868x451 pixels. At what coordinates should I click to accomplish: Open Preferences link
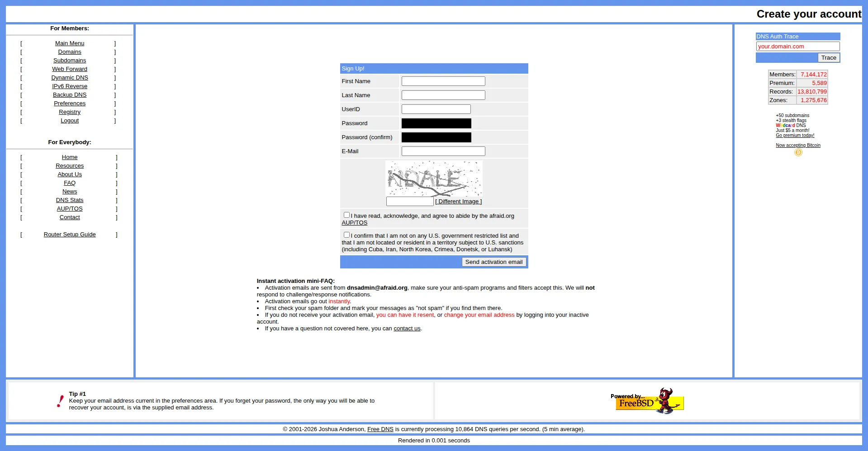(70, 103)
